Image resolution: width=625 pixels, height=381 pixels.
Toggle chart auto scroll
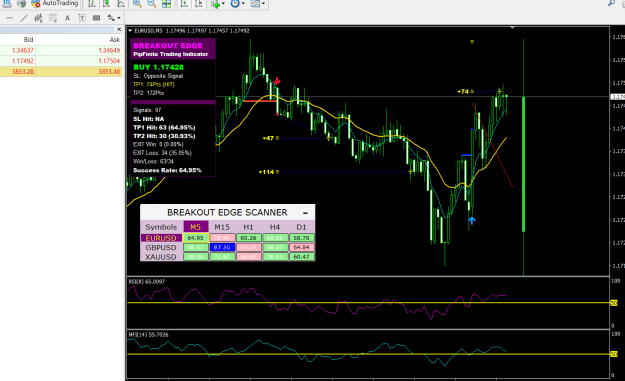pyautogui.click(x=184, y=4)
